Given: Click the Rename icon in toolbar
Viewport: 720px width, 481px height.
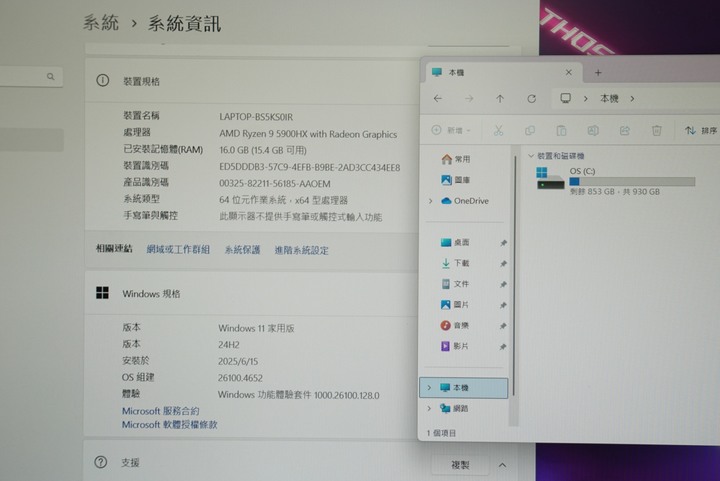Looking at the screenshot, I should [x=593, y=131].
